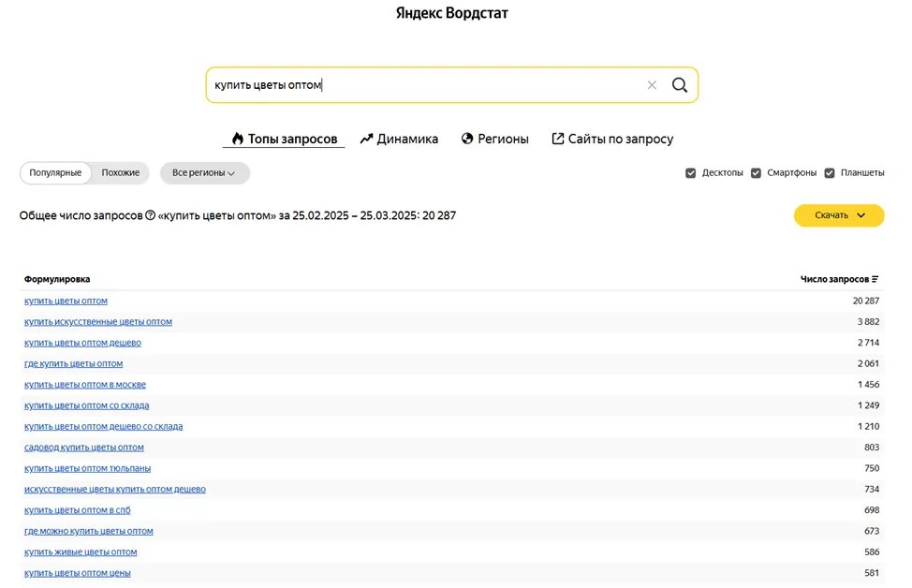The width and height of the screenshot is (912, 588).
Task: Click the request count 2 714
Action: [868, 343]
